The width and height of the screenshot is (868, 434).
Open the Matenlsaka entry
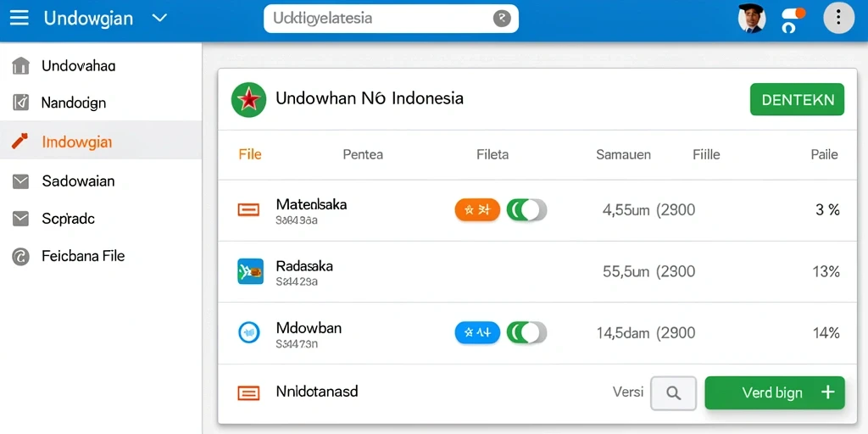[311, 205]
